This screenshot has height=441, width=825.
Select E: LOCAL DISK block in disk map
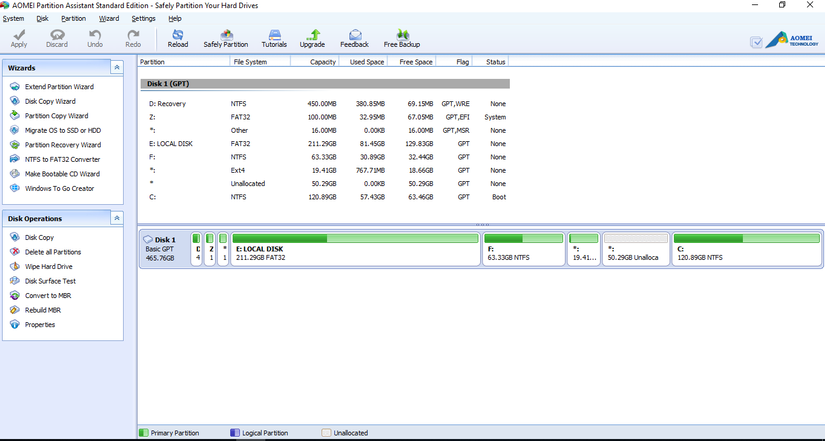click(355, 249)
